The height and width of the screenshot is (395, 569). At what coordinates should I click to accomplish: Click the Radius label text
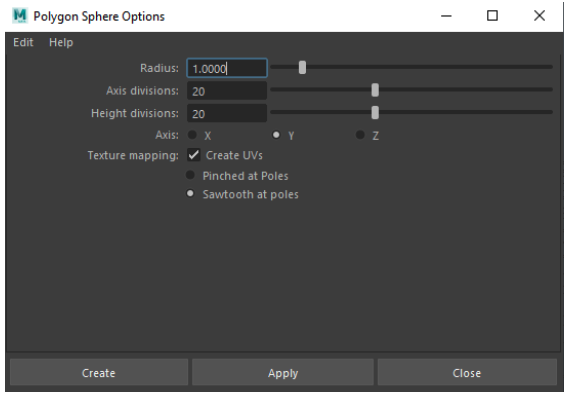[159, 68]
